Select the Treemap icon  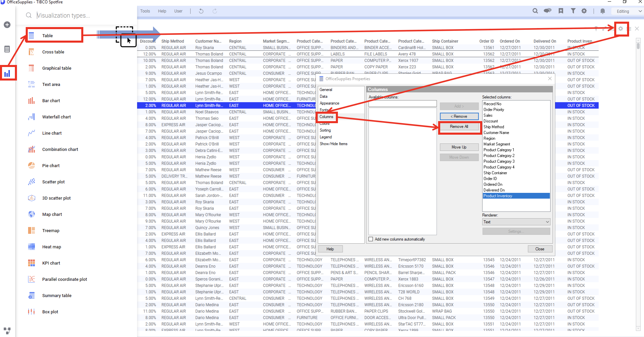[31, 230]
